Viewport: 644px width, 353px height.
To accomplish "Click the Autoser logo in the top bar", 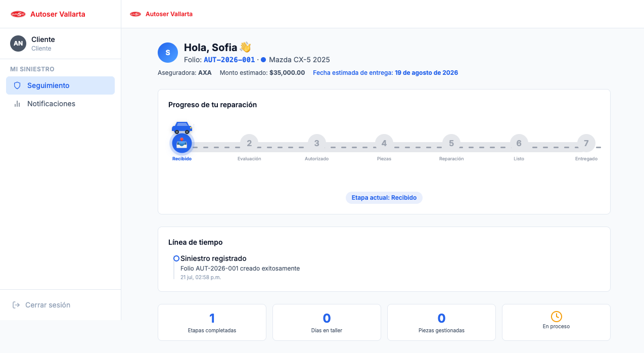I will coord(135,14).
